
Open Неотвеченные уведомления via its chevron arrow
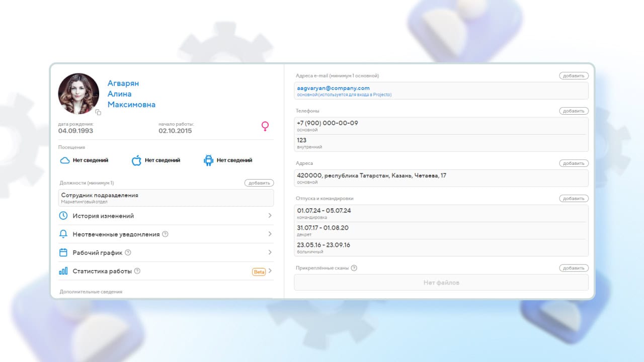270,234
